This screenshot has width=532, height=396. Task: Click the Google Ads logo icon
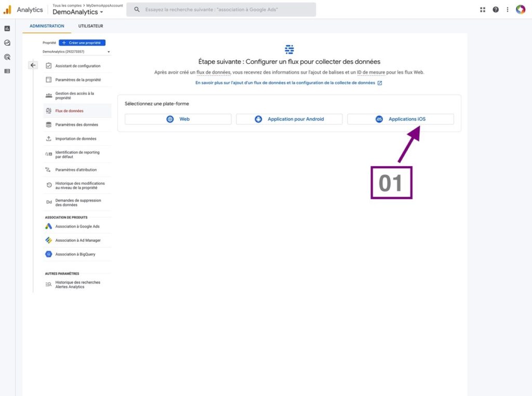point(48,226)
